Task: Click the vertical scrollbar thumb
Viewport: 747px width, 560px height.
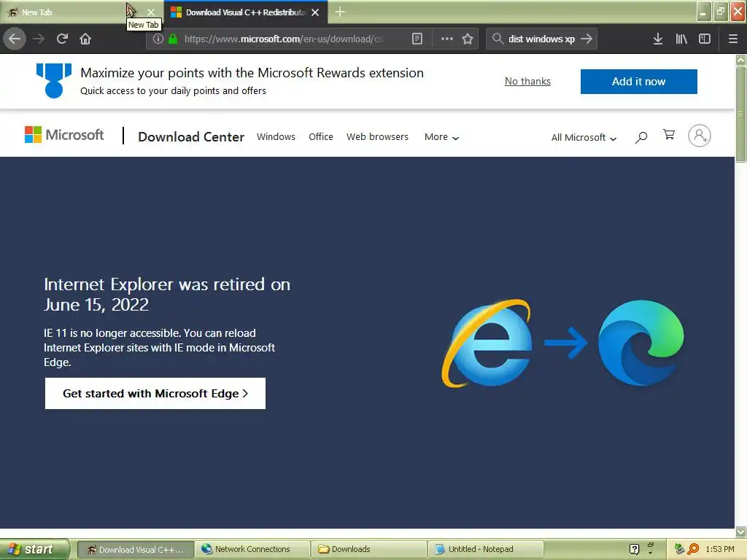Action: (x=740, y=114)
